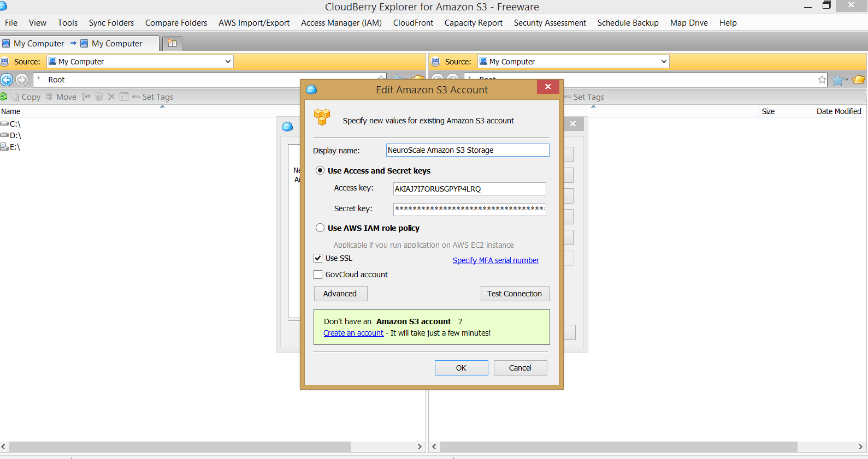Open a new tab with the tab icon
Viewport: 868px width, 459px height.
[x=172, y=43]
